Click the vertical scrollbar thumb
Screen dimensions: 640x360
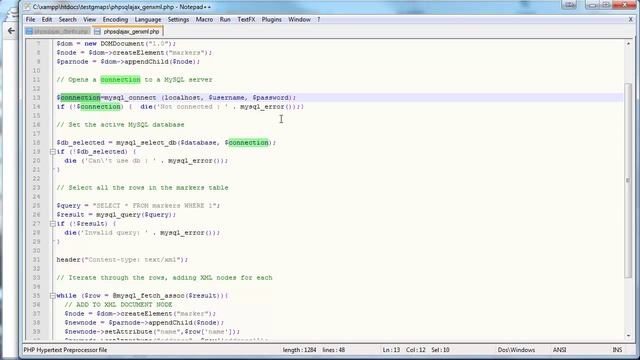click(628, 181)
